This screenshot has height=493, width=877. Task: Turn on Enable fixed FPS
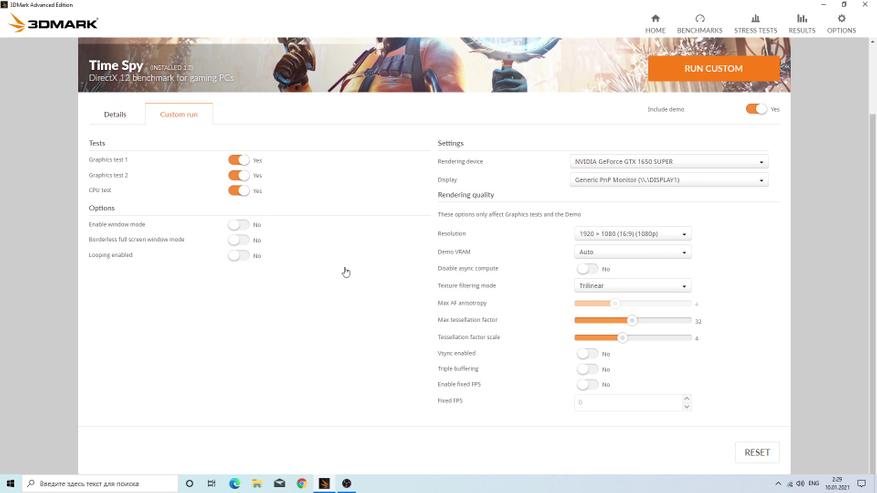coord(587,384)
